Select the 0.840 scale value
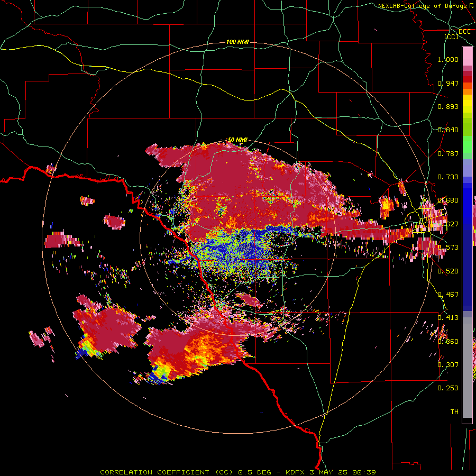Image resolution: width=476 pixels, height=476 pixels. [x=448, y=130]
